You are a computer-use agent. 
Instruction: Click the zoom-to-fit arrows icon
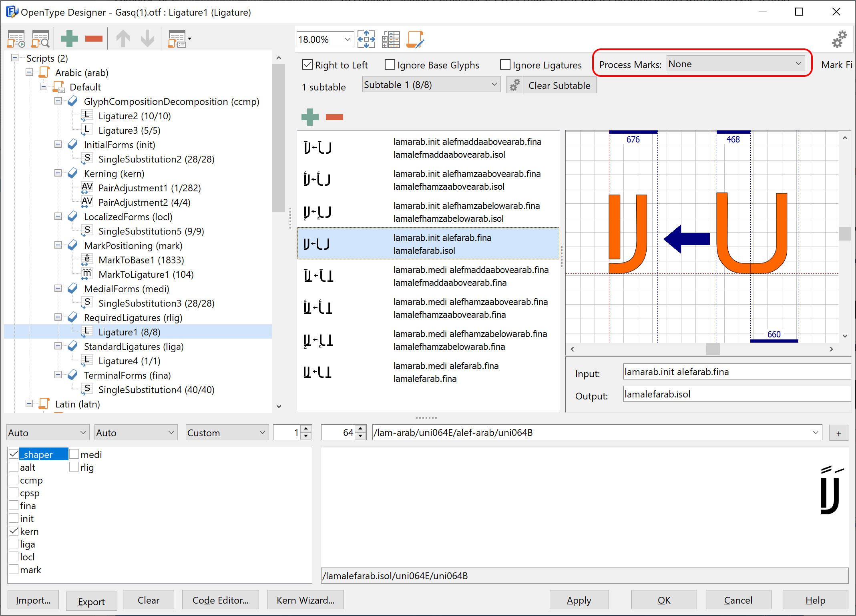tap(366, 39)
